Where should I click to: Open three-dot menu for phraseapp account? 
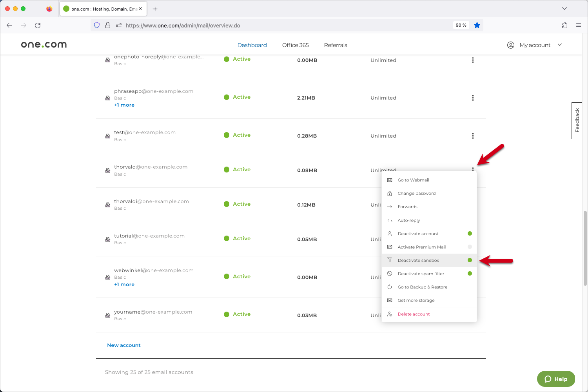(473, 98)
